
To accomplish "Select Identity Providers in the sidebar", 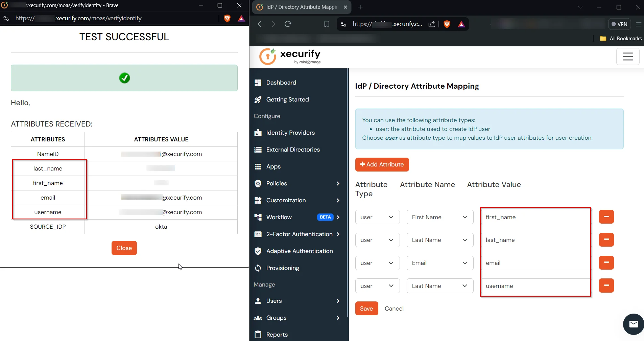I will pyautogui.click(x=290, y=133).
